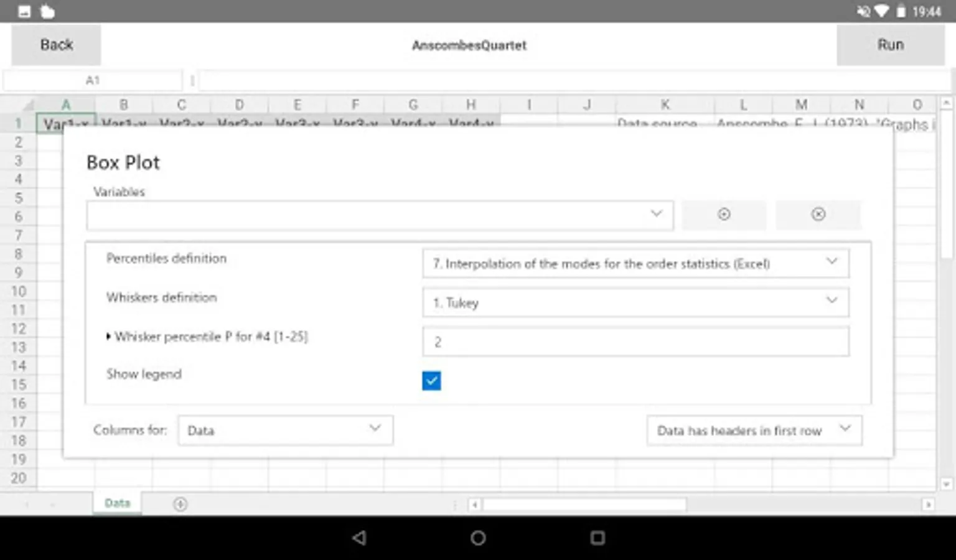Viewport: 956px width, 560px height.
Task: Open the Columns for Data dropdown
Action: [x=286, y=430]
